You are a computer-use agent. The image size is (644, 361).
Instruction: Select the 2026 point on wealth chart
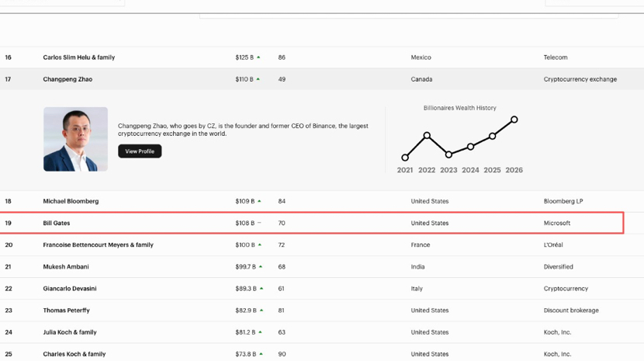514,120
